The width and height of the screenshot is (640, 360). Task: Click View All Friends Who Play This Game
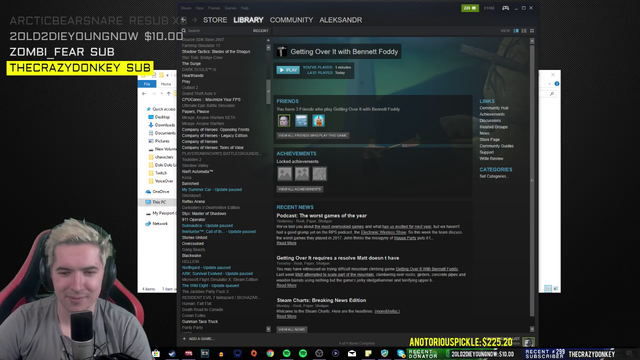tap(313, 136)
